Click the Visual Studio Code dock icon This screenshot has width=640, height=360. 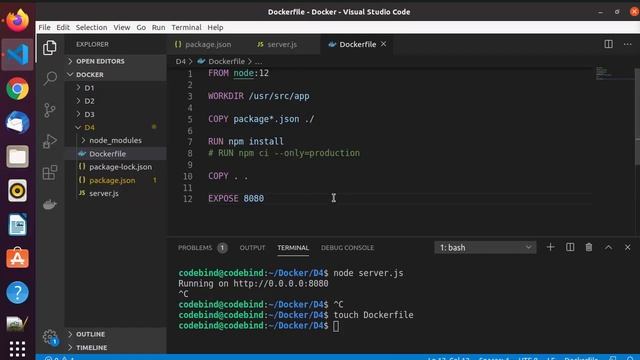17,54
